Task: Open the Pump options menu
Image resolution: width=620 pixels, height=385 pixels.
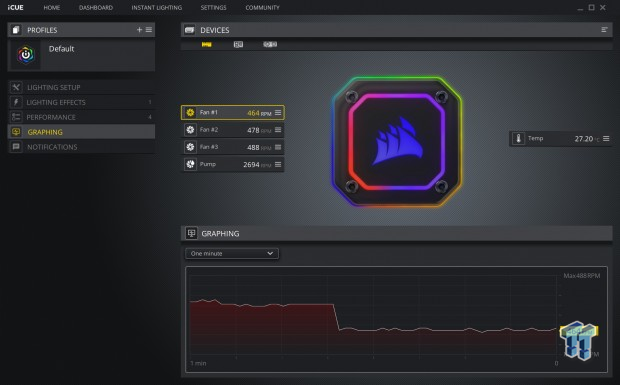Action: coord(278,164)
